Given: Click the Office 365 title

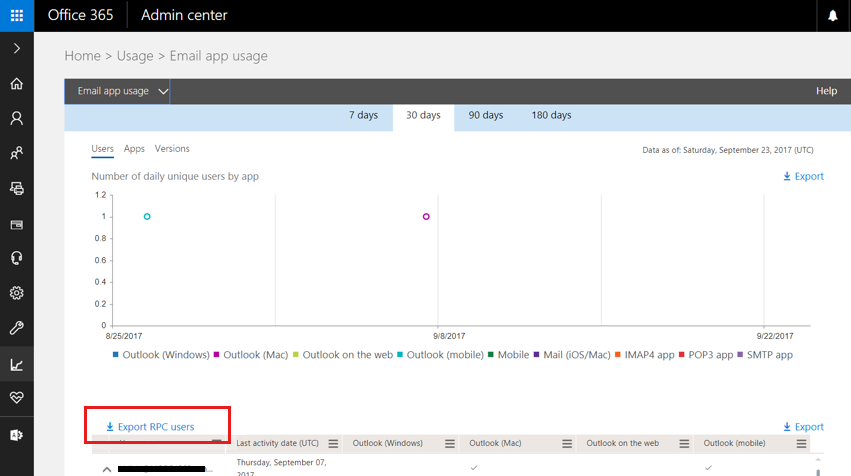Looking at the screenshot, I should click(80, 15).
